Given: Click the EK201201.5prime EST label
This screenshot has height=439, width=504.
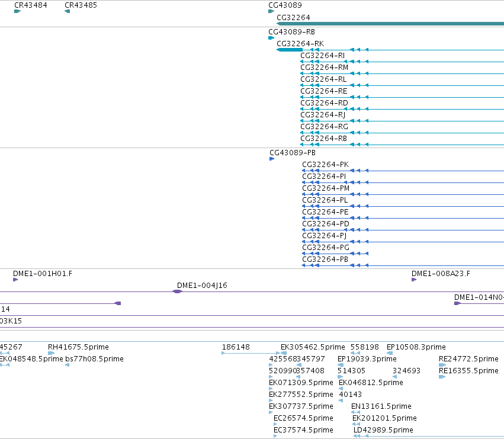Looking at the screenshot, I should [384, 418].
